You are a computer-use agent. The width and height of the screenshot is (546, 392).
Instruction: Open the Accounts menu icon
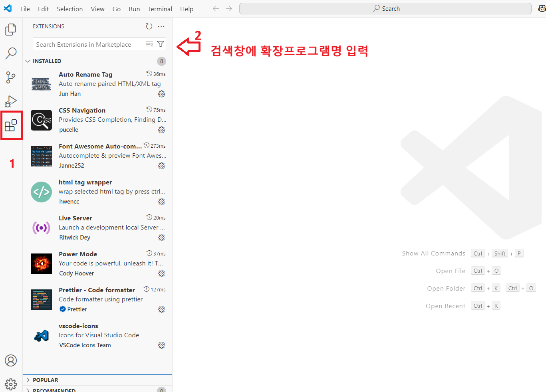[x=11, y=360]
